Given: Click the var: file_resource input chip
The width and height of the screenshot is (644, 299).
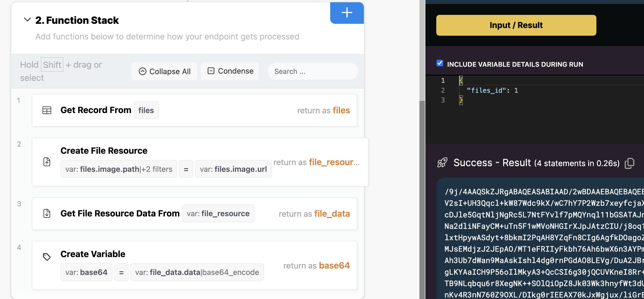Looking at the screenshot, I should pos(218,213).
